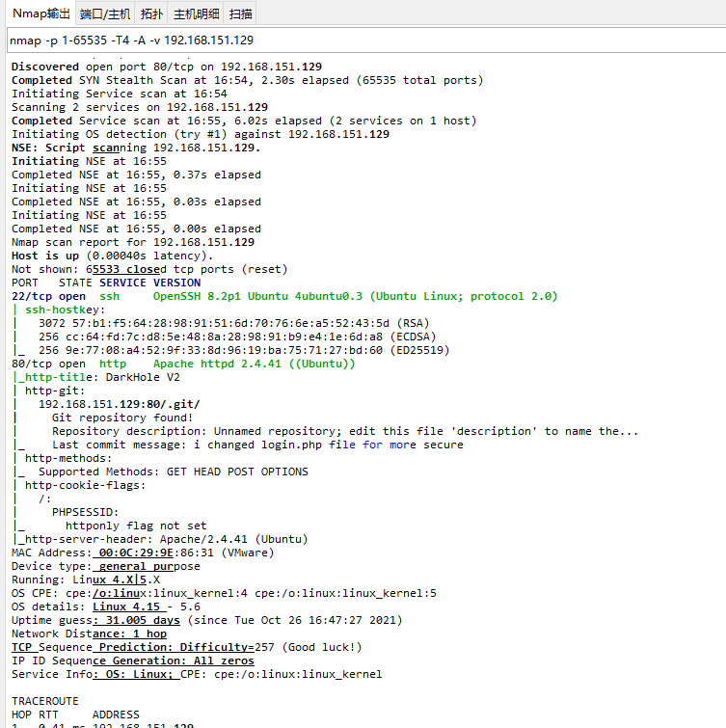Click the PORT STATE SERVICE VERSION header
Viewport: 726px width, 728px height.
tap(106, 283)
